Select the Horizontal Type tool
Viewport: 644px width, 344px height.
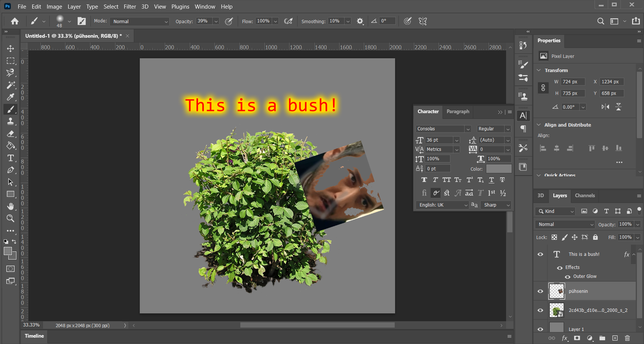coord(10,158)
